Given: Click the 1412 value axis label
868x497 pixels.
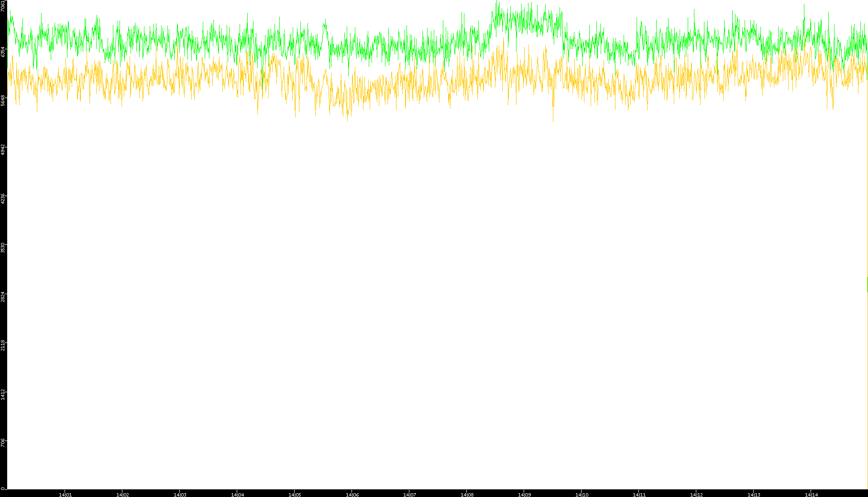Looking at the screenshot, I should 3,394.
